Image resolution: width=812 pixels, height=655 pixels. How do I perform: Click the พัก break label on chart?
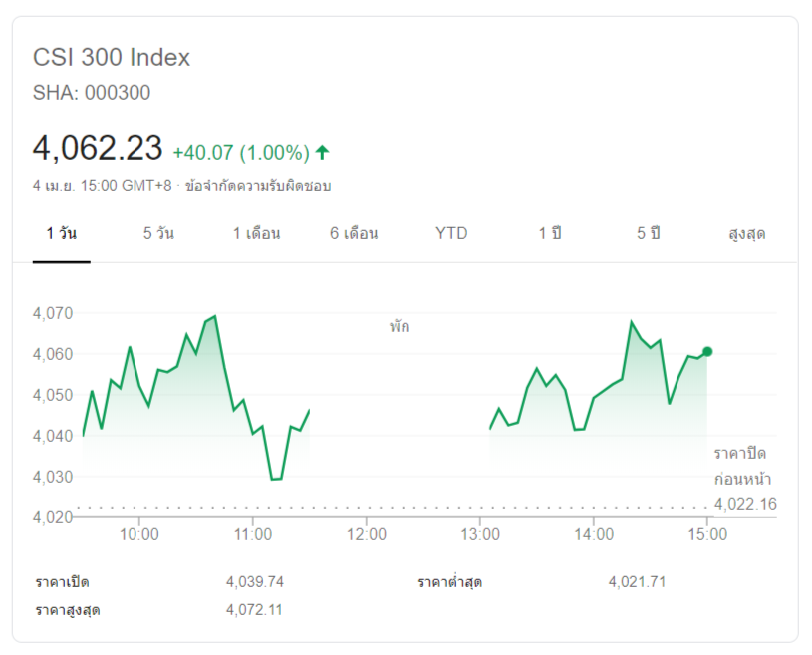pyautogui.click(x=400, y=326)
